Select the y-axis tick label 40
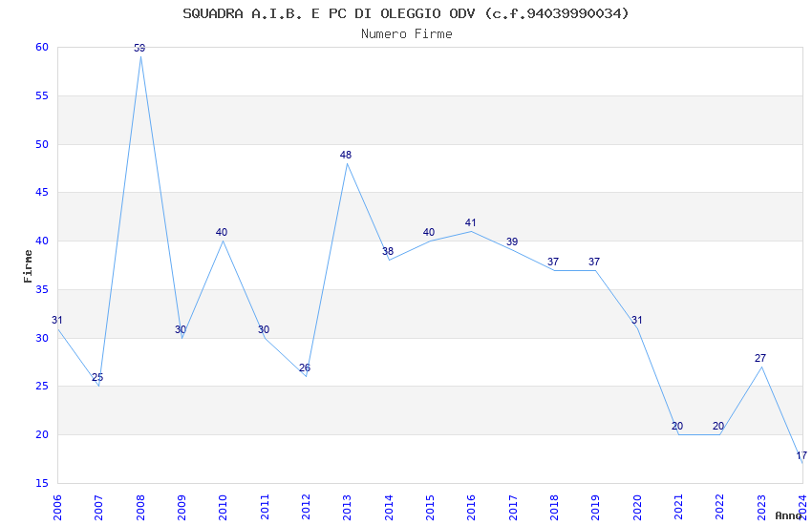Screen dimensions: 812x525 42,241
